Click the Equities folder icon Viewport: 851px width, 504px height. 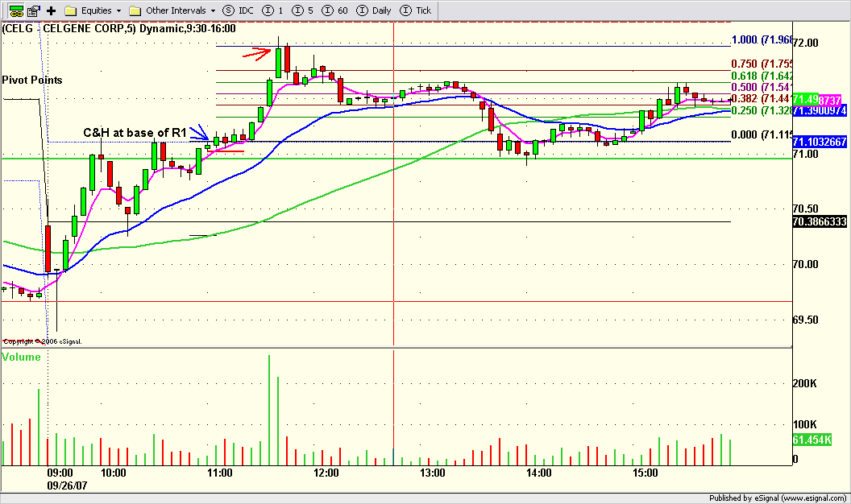71,10
